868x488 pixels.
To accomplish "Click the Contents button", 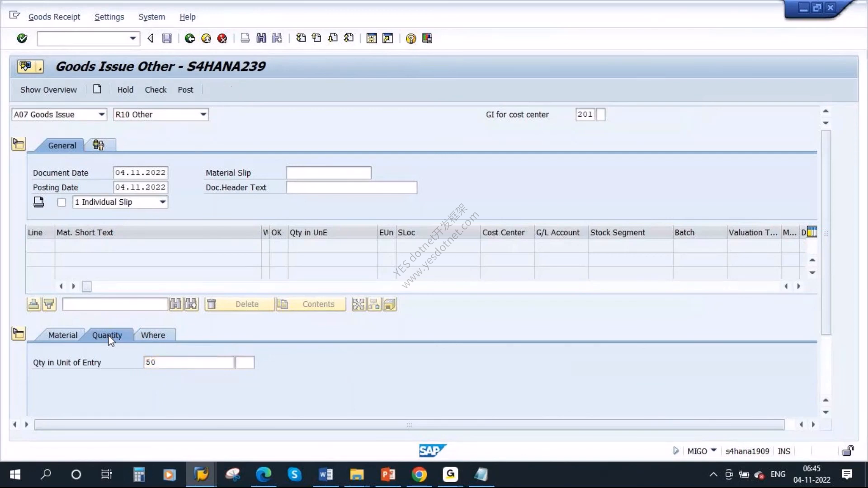I will [x=311, y=304].
